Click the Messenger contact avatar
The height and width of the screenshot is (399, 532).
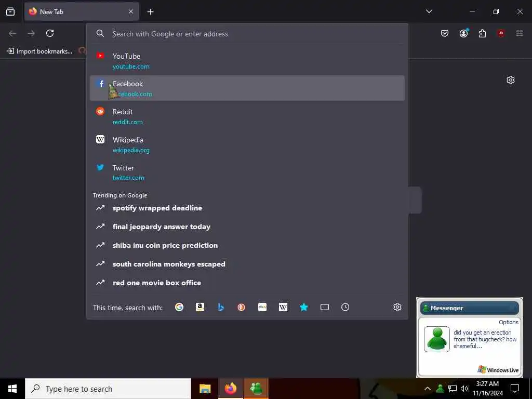point(436,339)
